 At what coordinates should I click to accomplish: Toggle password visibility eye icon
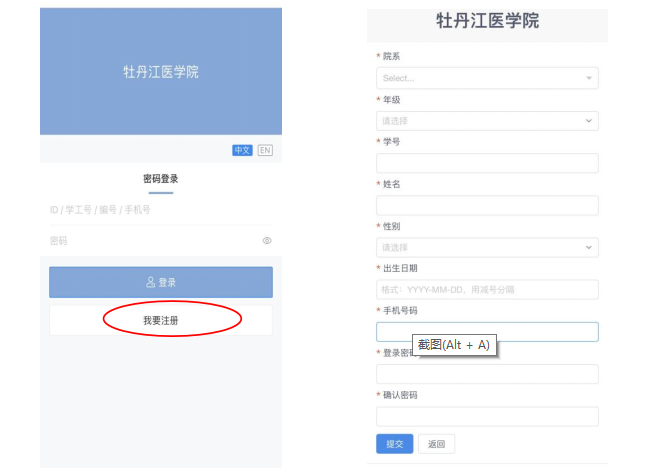coord(267,241)
